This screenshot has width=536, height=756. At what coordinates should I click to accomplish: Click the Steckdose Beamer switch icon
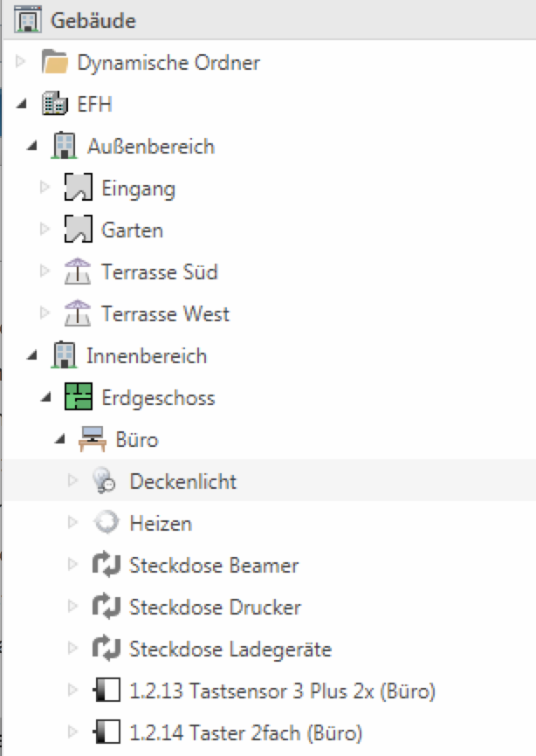click(x=105, y=566)
